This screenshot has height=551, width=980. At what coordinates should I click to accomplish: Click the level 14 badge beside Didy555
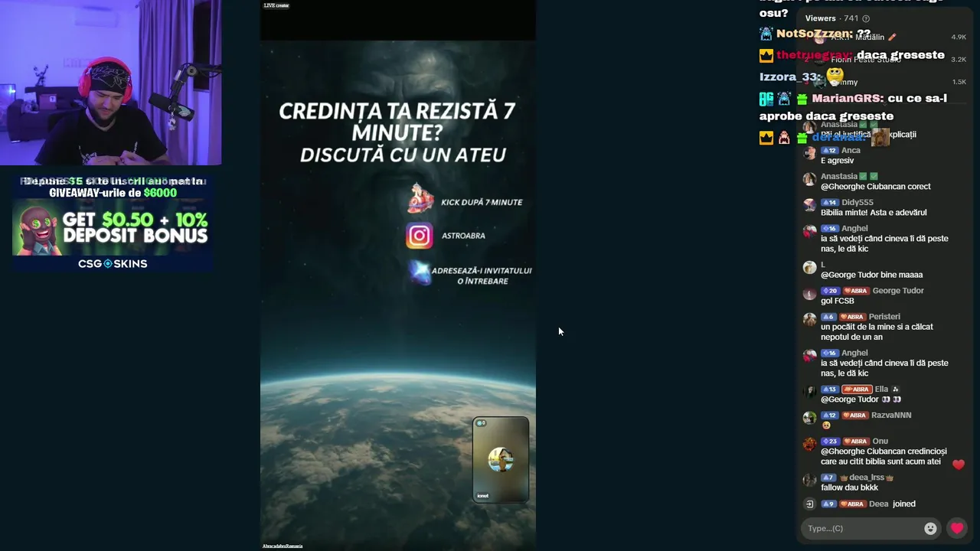pyautogui.click(x=830, y=202)
